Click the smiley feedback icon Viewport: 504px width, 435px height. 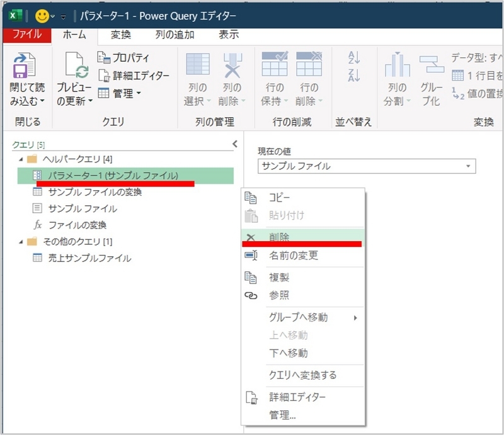click(42, 16)
